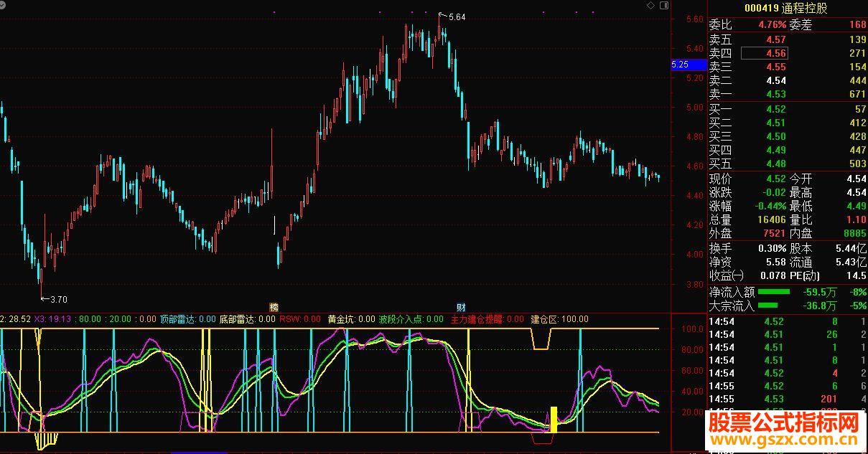The height and width of the screenshot is (454, 868).
Task: Click the 大宗流入 amount -36.8万
Action: click(x=820, y=306)
